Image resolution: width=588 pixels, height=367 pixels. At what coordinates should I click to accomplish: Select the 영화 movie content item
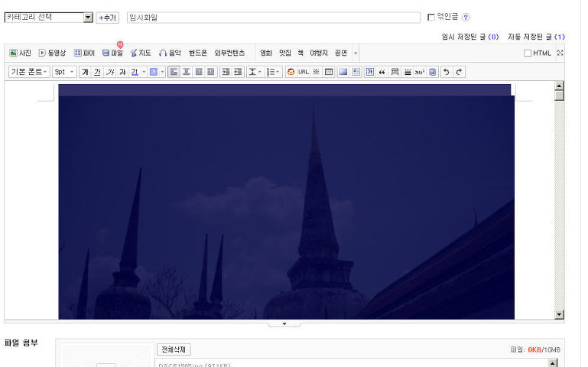click(x=266, y=53)
